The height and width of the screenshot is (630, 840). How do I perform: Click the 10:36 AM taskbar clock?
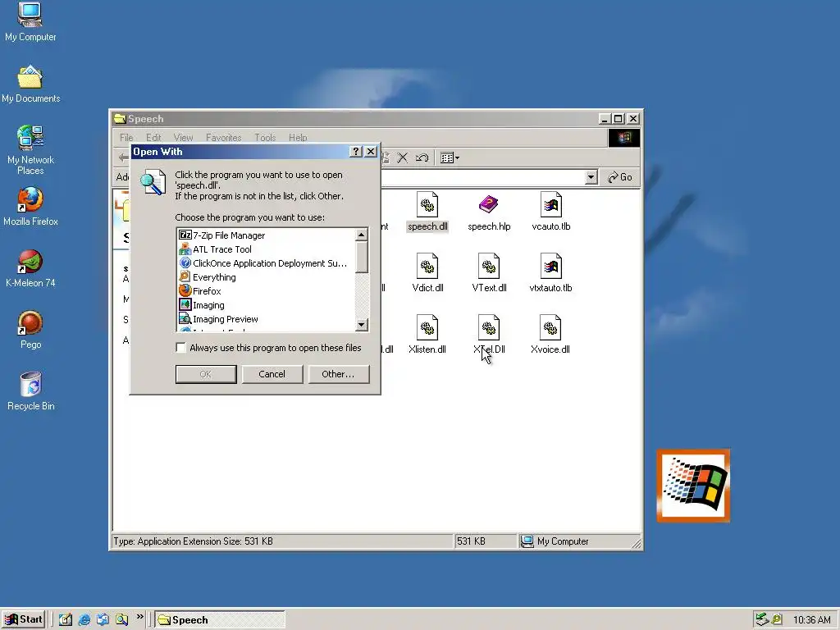click(x=811, y=620)
